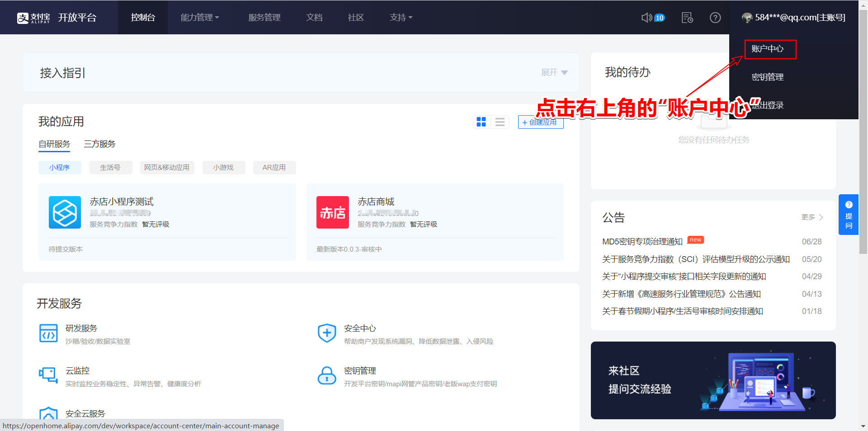Open the 文档 nav item

click(314, 18)
